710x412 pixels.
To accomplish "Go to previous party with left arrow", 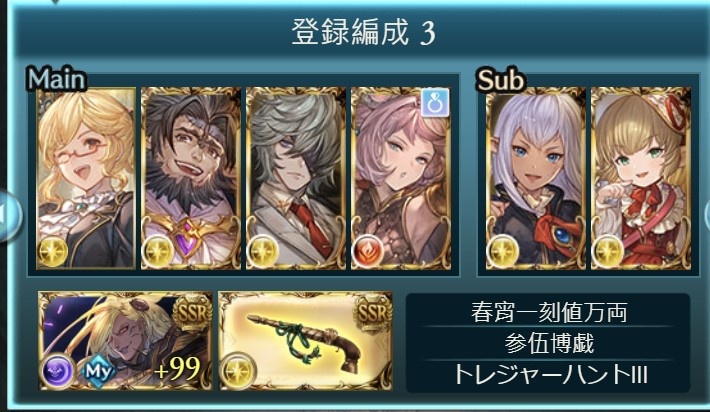I will pyautogui.click(x=8, y=217).
